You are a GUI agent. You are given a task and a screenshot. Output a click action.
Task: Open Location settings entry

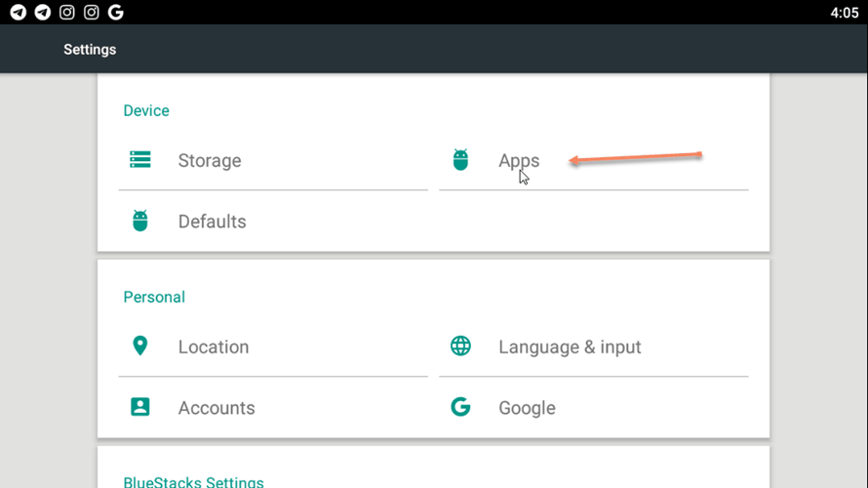click(x=273, y=346)
